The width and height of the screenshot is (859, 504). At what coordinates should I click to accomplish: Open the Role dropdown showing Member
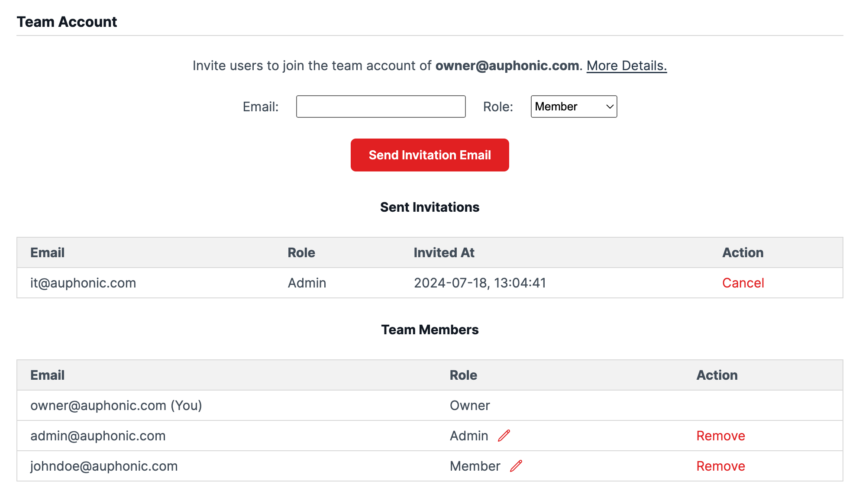(x=574, y=107)
